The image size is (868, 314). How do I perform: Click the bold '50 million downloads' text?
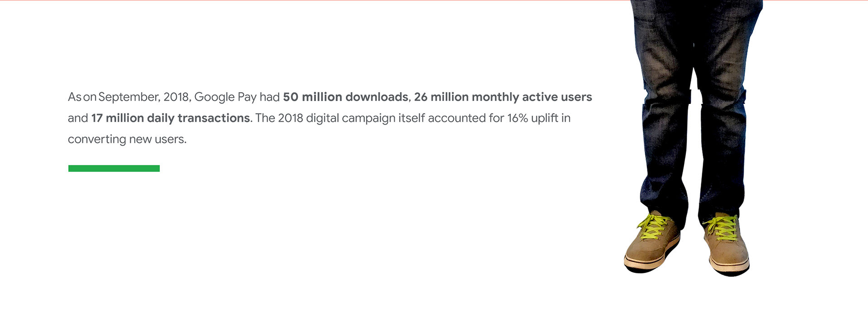click(x=345, y=97)
